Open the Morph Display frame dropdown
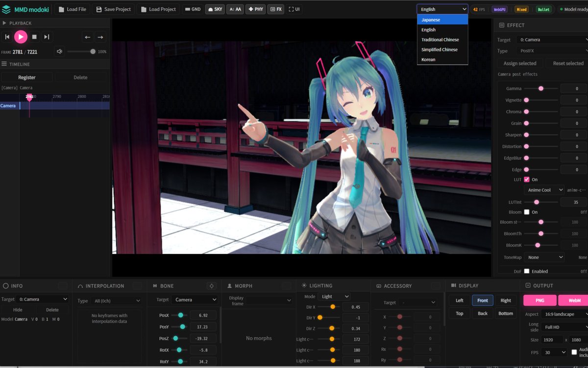 click(x=269, y=300)
